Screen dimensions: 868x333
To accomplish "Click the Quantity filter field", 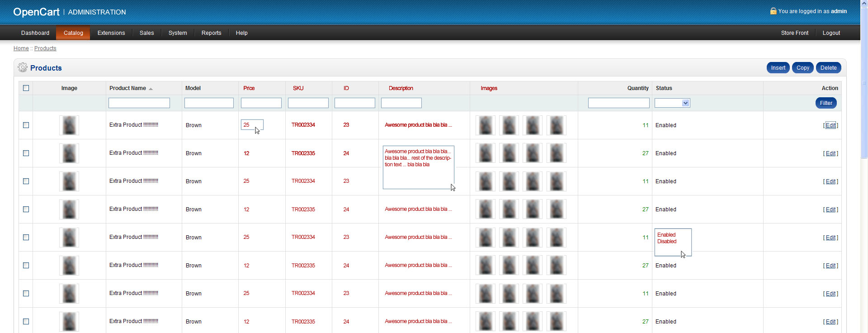I will pyautogui.click(x=619, y=103).
